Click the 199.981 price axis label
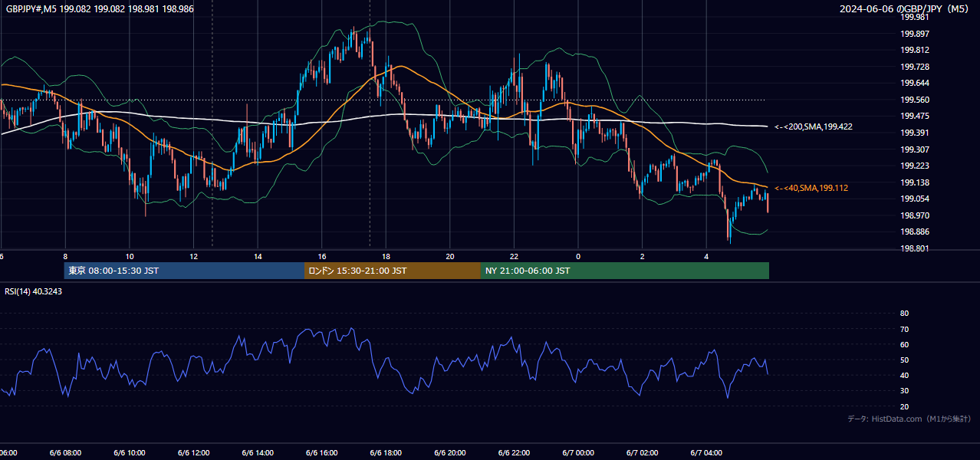This screenshot has width=980, height=460. [x=914, y=17]
